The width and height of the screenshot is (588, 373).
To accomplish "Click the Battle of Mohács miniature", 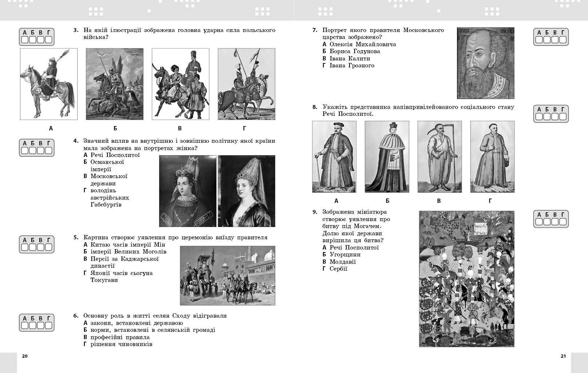I will pyautogui.click(x=466, y=279).
